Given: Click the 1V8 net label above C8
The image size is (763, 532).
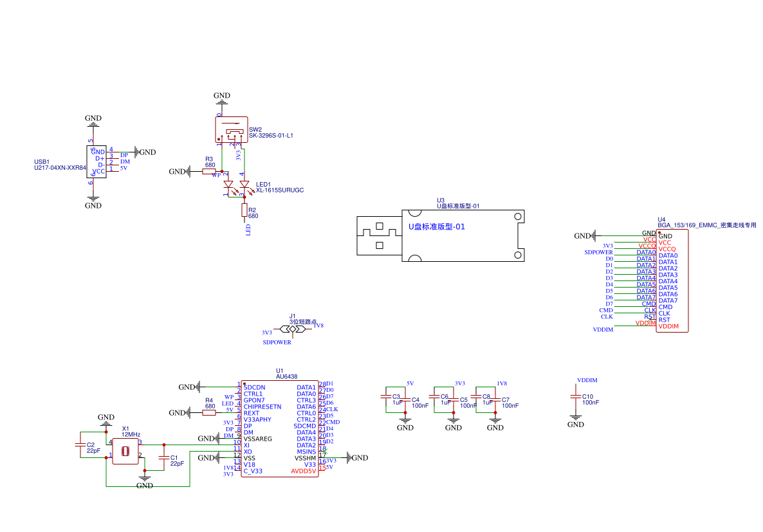Looking at the screenshot, I should 502,383.
